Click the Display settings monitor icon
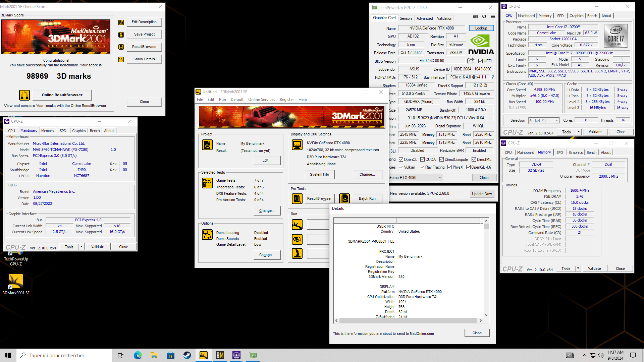The height and width of the screenshot is (362, 644). point(297,145)
